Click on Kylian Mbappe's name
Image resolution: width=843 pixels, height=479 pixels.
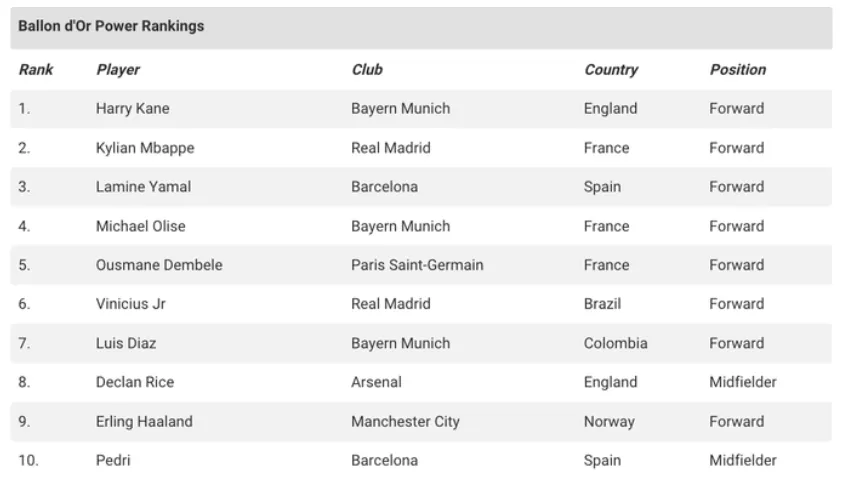pos(145,148)
